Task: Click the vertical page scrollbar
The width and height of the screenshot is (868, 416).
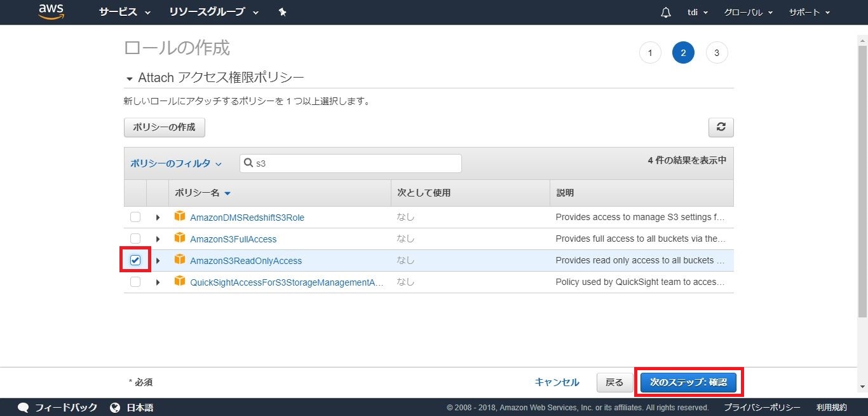Action: (862, 191)
